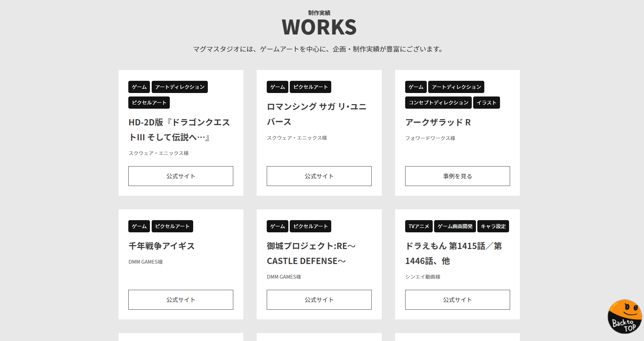The image size is (644, 341).
Task: Click キャラ設定 tag on ドラえもん card
Action: pos(493,226)
